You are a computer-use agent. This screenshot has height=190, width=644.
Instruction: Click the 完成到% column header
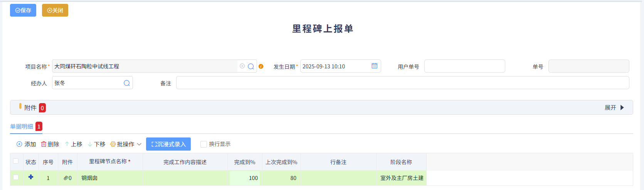(245, 162)
